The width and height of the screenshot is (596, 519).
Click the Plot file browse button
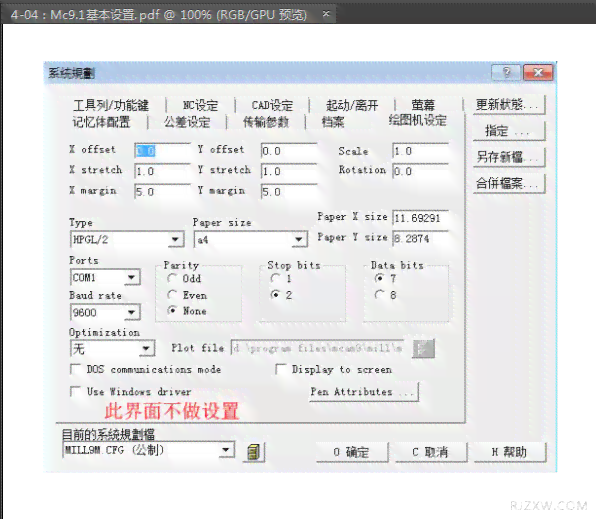423,348
